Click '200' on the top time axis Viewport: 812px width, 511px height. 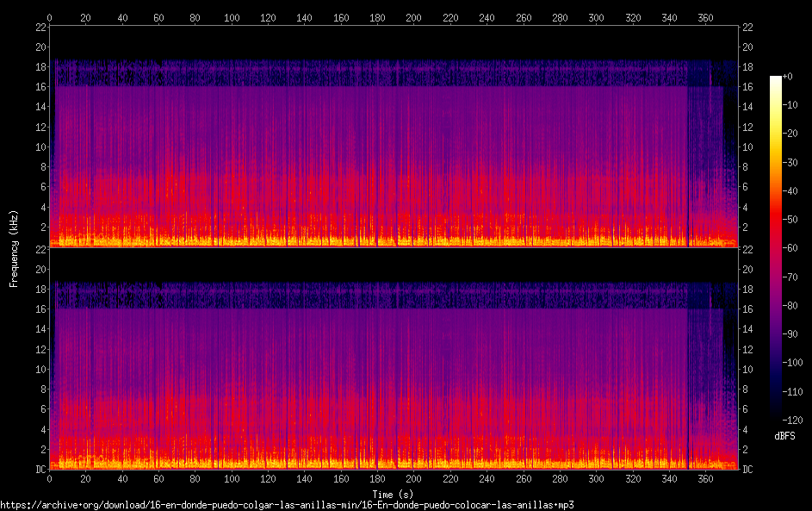(414, 17)
